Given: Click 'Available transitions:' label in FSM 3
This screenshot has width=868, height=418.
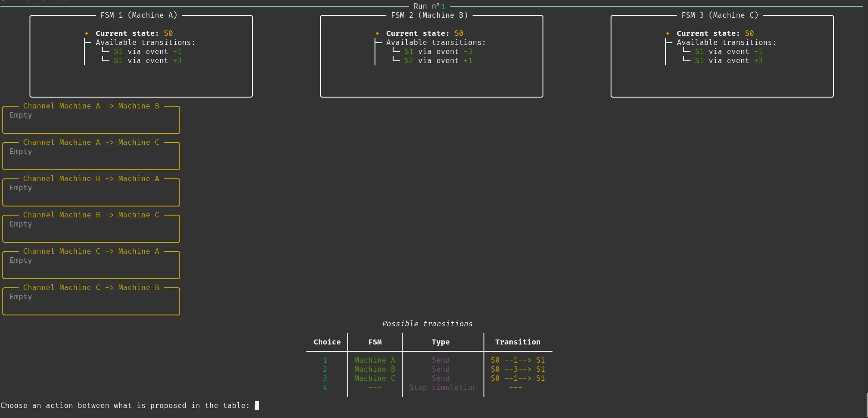Looking at the screenshot, I should [x=726, y=43].
